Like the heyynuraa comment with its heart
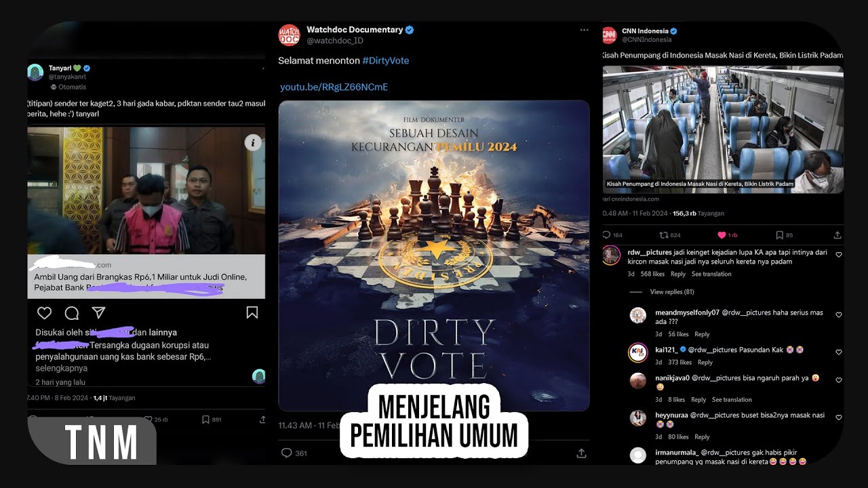This screenshot has width=868, height=488. coord(839,417)
